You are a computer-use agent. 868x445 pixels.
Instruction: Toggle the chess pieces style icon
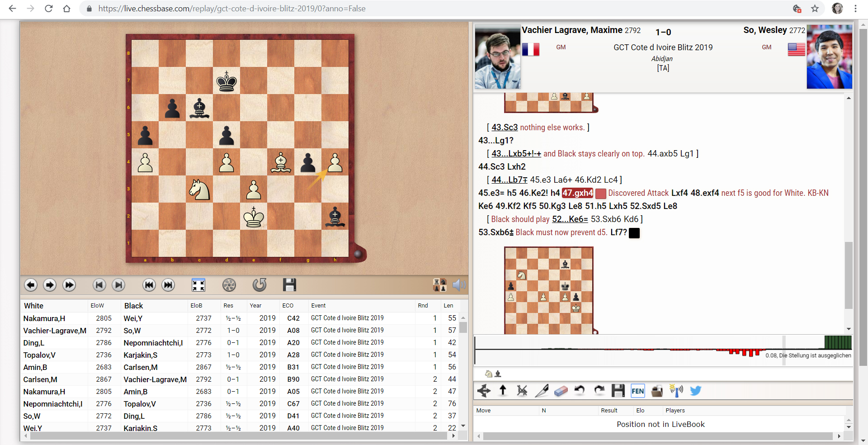point(439,285)
